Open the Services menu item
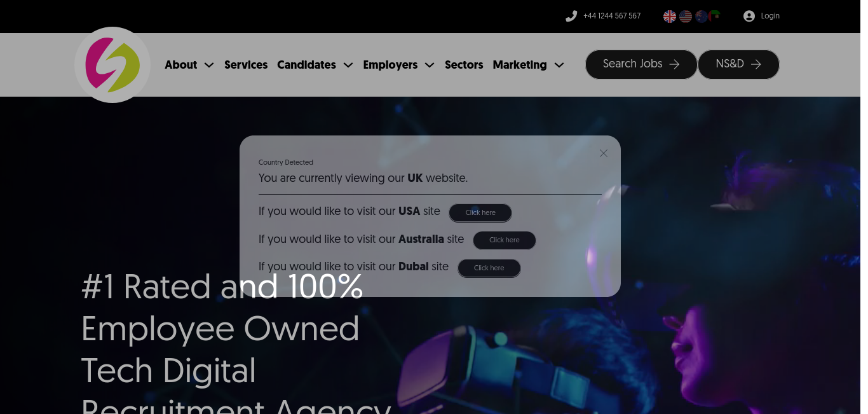The height and width of the screenshot is (414, 868). (x=246, y=65)
